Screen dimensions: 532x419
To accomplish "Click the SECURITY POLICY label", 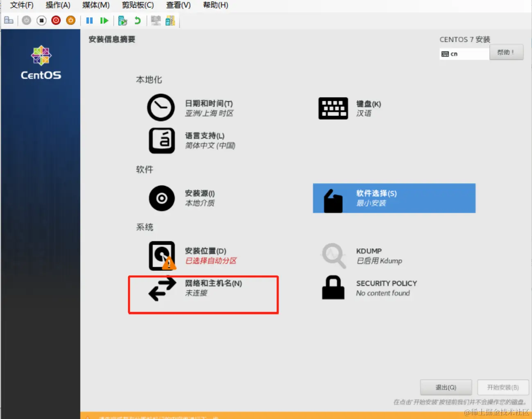I will coord(387,283).
